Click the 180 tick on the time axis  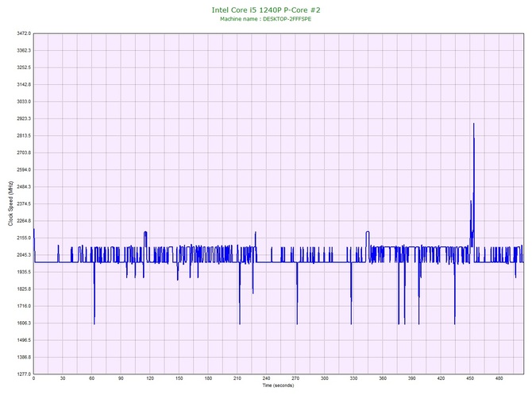(x=208, y=378)
